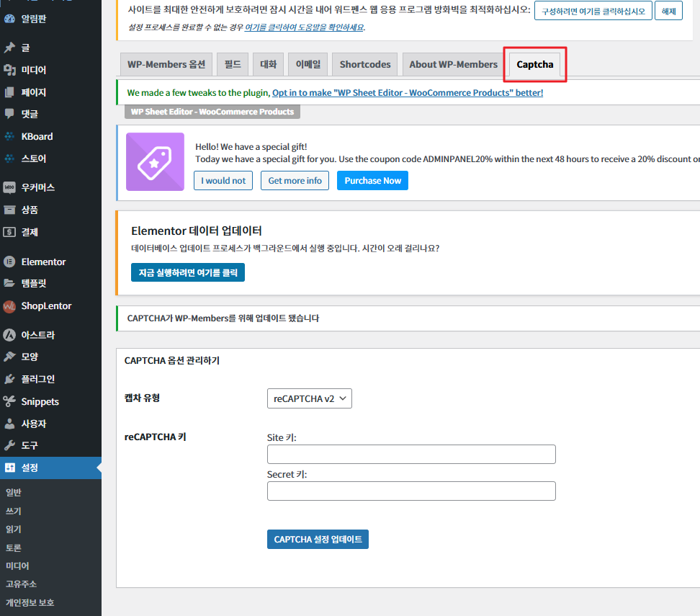Click 지금 실행하려면 여기를 클릭 button

[188, 272]
